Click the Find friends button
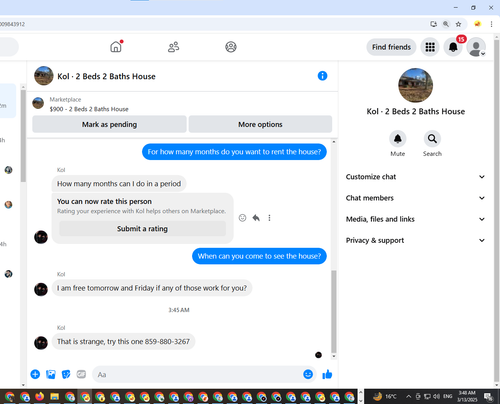 391,47
